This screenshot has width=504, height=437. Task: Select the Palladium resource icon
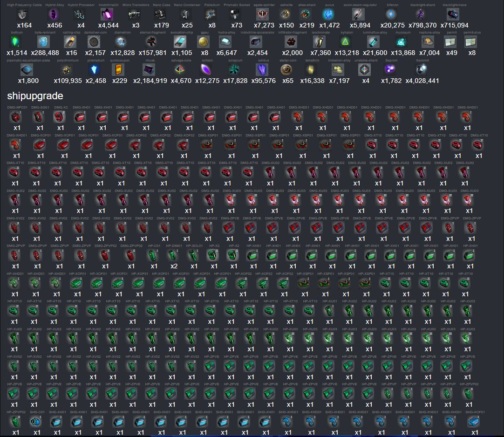pos(211,14)
